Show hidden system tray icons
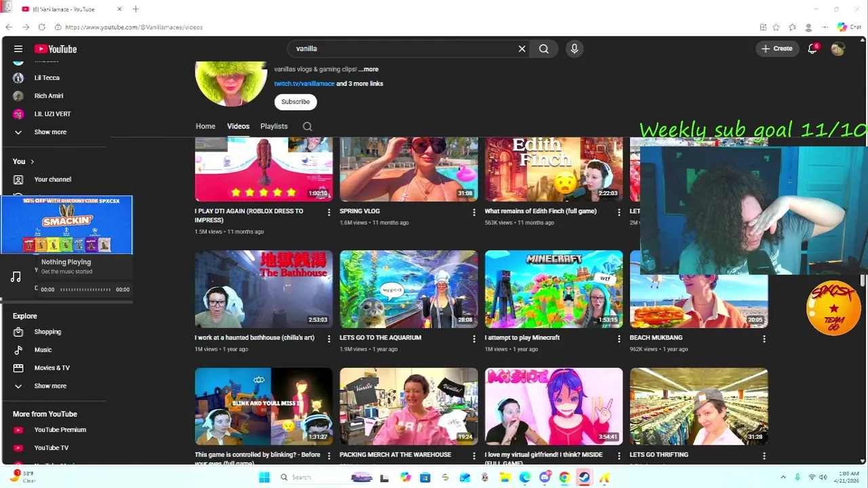 click(783, 477)
